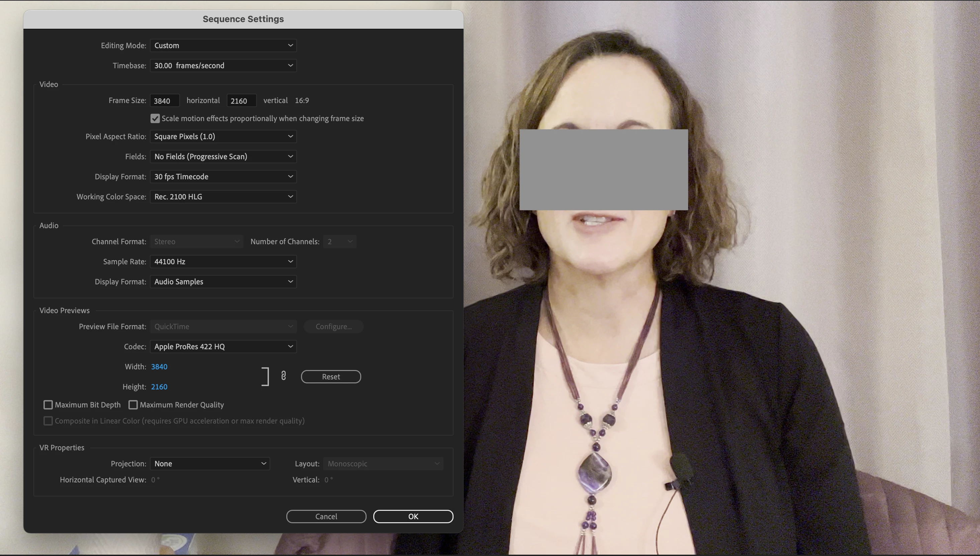Open Audio Samples display format dropdown
980x556 pixels.
[223, 282]
